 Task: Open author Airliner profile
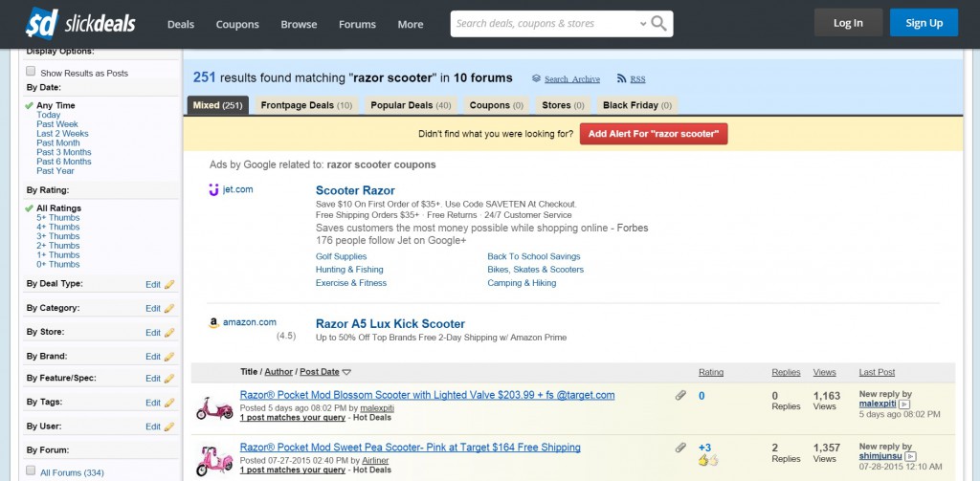375,461
